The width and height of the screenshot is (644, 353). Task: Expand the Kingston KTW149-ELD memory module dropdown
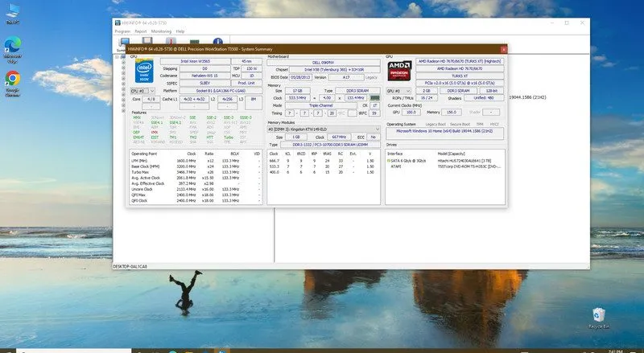point(324,129)
